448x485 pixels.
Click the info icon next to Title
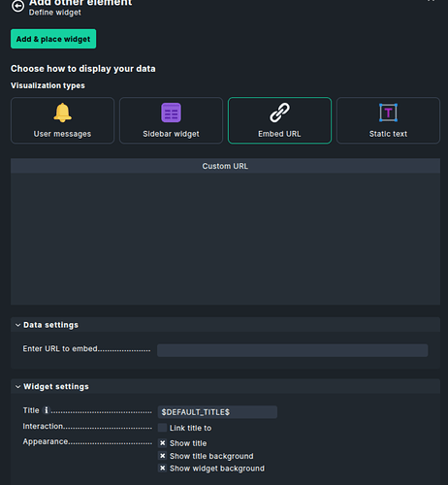pyautogui.click(x=47, y=410)
